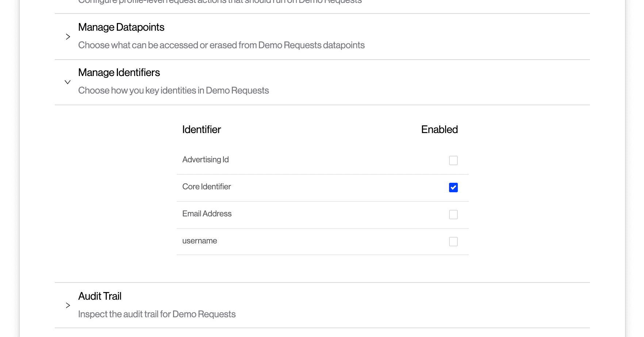Expand the Manage Datapoints chevron

coord(68,37)
